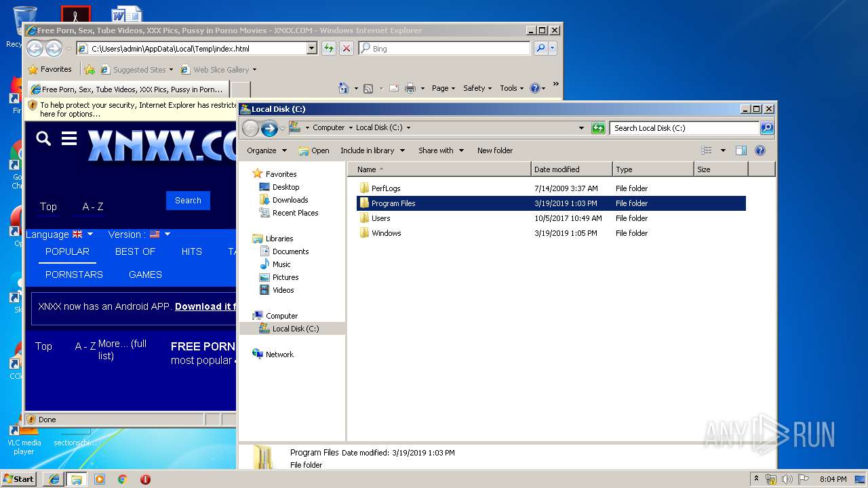Open the BEST OF tab on the webpage
Image resolution: width=868 pixels, height=488 pixels.
[135, 251]
